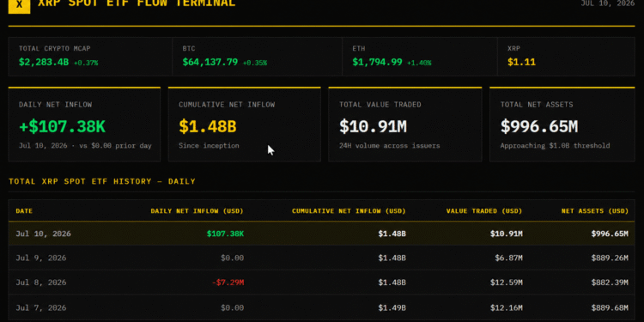Click XRP price $1.11
Screen dimensions: 644x322
pyautogui.click(x=521, y=63)
